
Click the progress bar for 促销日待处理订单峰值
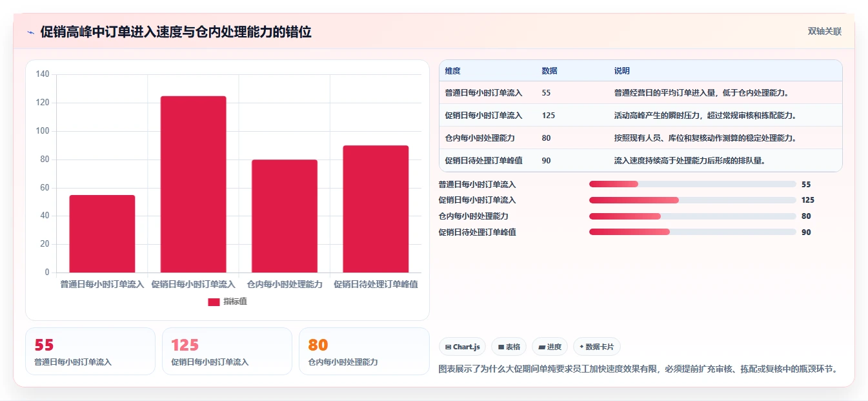[x=692, y=232]
